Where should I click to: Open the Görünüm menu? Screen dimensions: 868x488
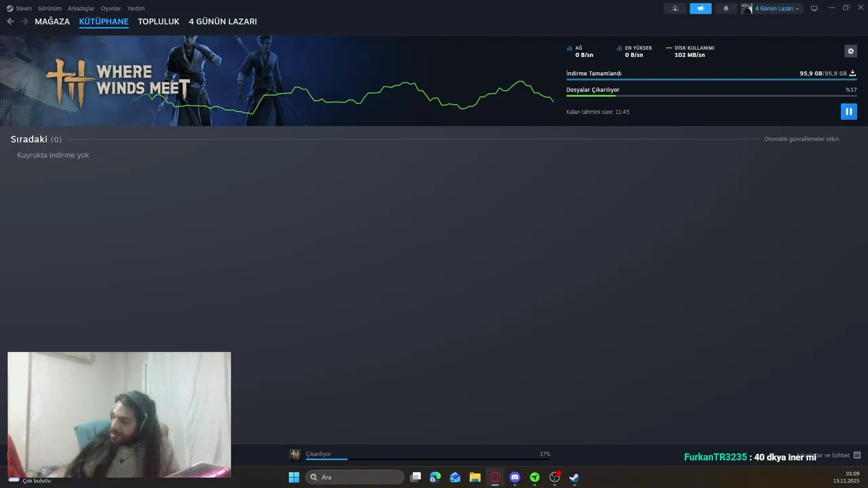(50, 8)
